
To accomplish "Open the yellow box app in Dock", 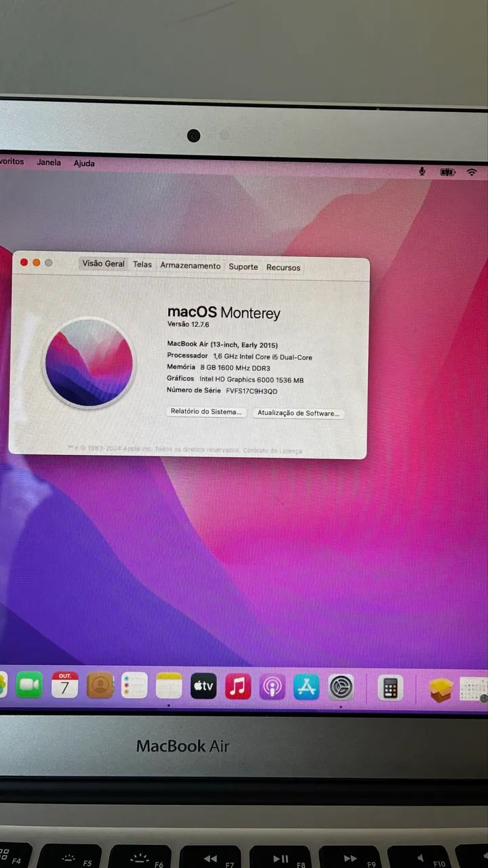I will point(441,690).
